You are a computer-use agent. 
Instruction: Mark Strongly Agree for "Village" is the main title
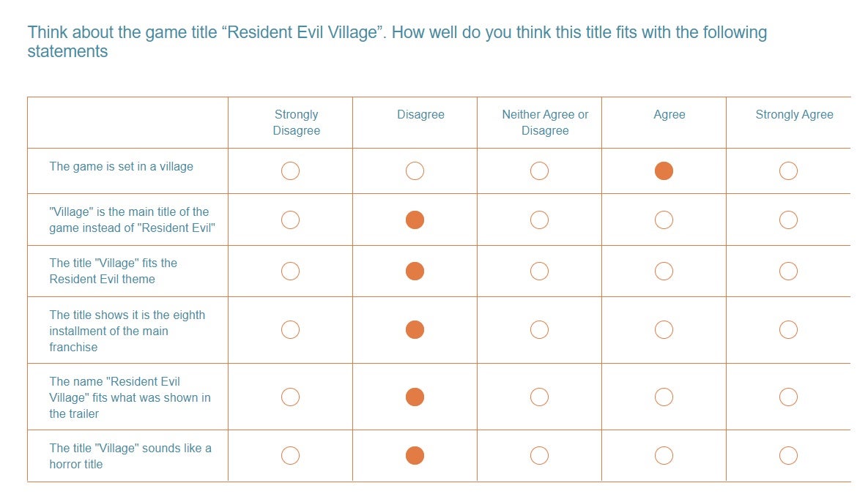pyautogui.click(x=787, y=220)
